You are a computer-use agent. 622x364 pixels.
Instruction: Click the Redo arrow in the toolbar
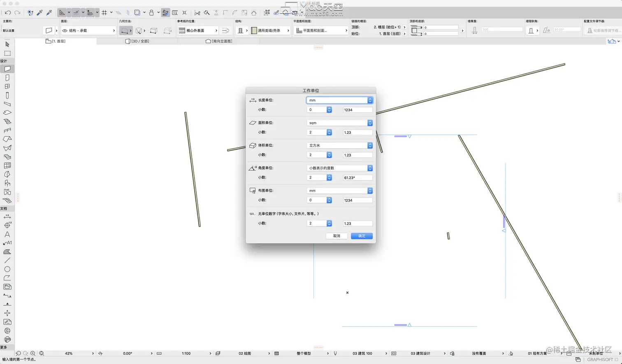pyautogui.click(x=17, y=13)
